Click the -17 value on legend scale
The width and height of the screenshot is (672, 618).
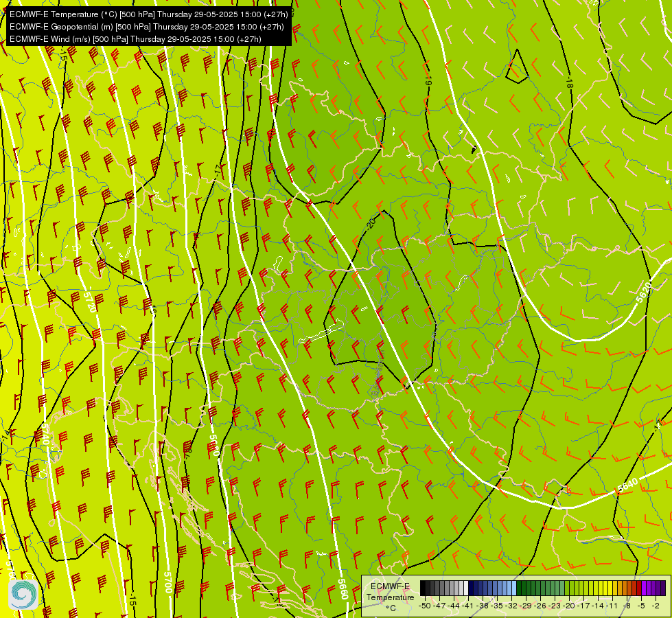[583, 606]
